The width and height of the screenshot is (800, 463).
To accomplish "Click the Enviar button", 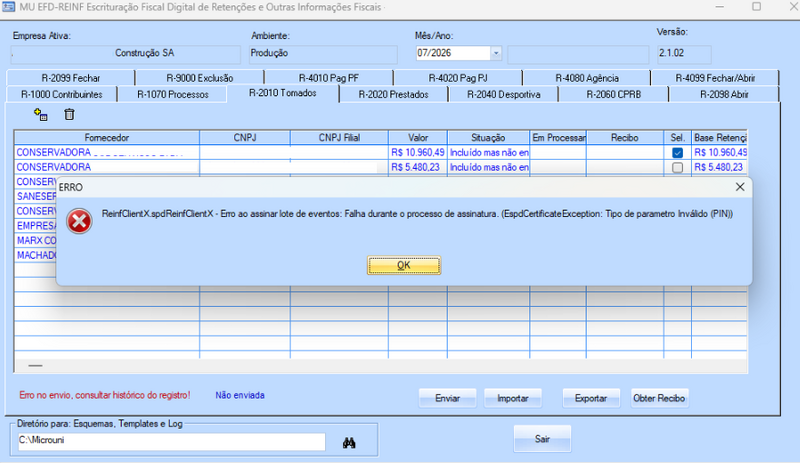I will 447,398.
